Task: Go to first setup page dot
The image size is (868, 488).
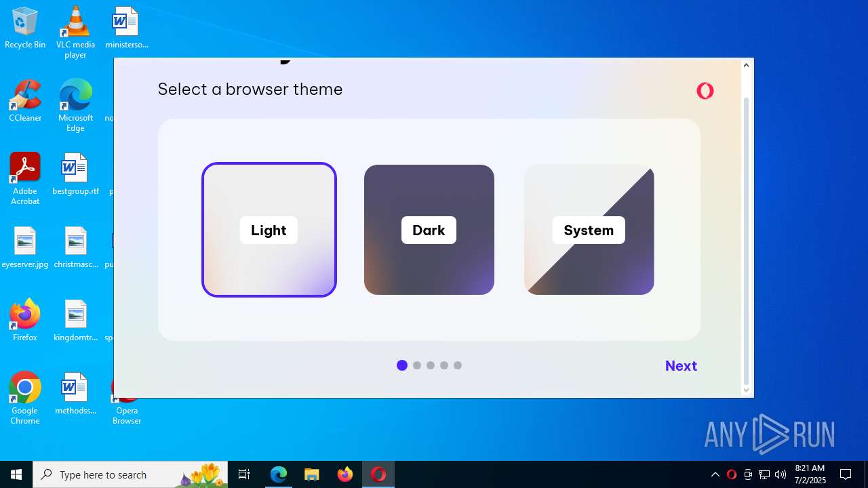Action: pos(402,365)
